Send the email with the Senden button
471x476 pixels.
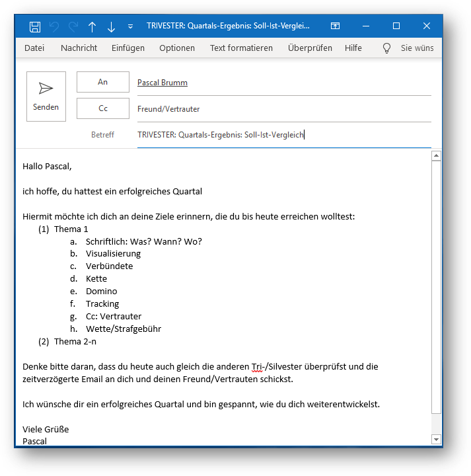[46, 97]
